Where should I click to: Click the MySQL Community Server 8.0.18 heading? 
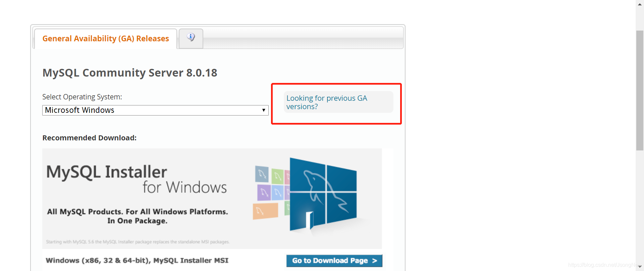coord(130,73)
